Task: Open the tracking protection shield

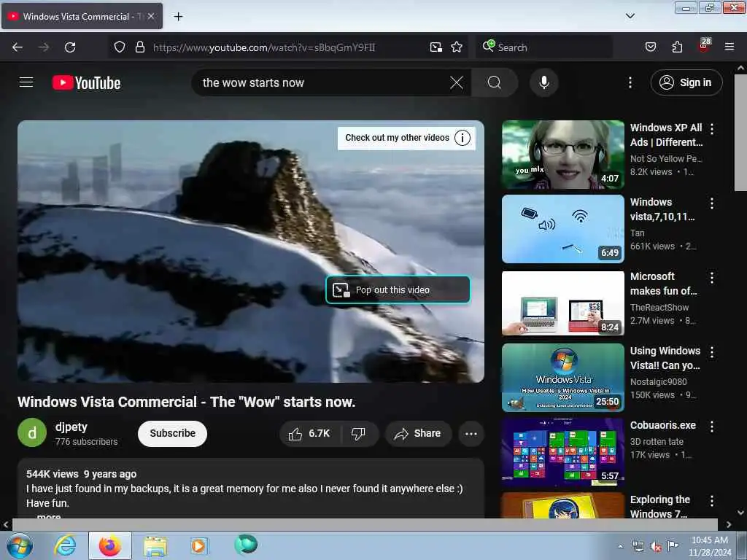Action: click(120, 47)
